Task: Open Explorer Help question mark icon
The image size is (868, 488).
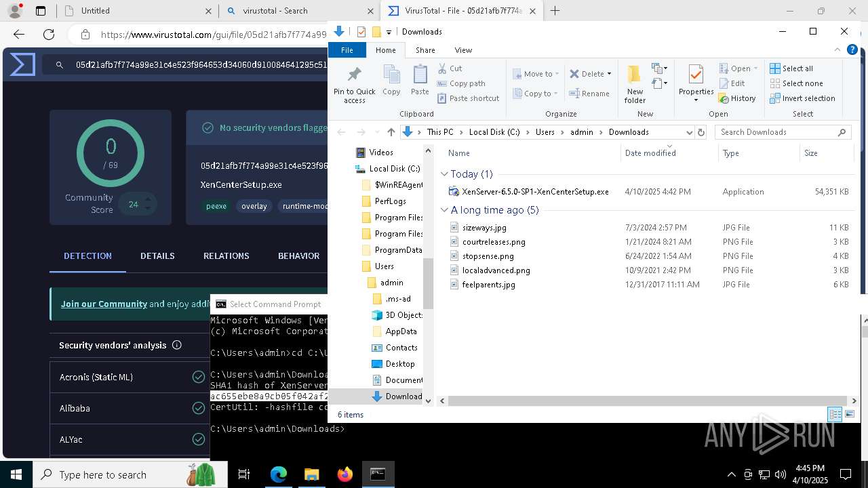Action: [852, 49]
